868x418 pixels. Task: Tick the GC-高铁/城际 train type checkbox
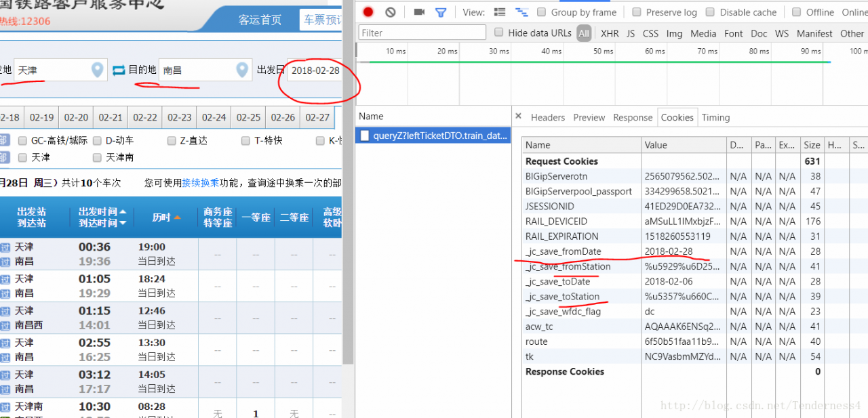click(23, 141)
